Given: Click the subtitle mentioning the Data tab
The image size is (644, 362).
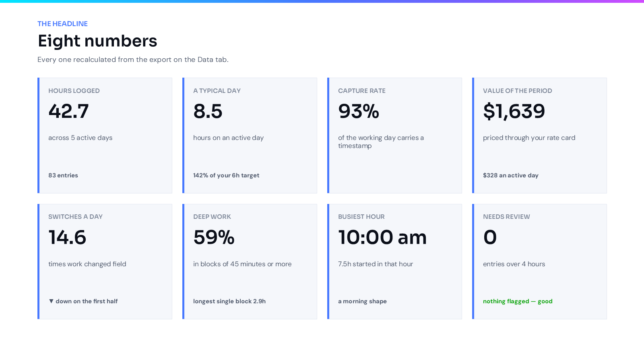Looking at the screenshot, I should click(133, 60).
